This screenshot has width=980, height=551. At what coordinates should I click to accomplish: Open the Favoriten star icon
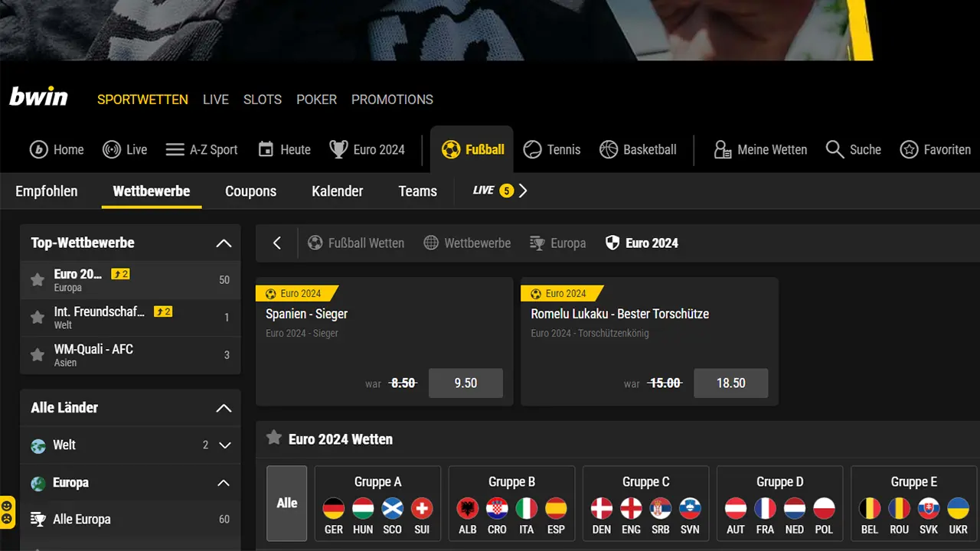click(909, 150)
